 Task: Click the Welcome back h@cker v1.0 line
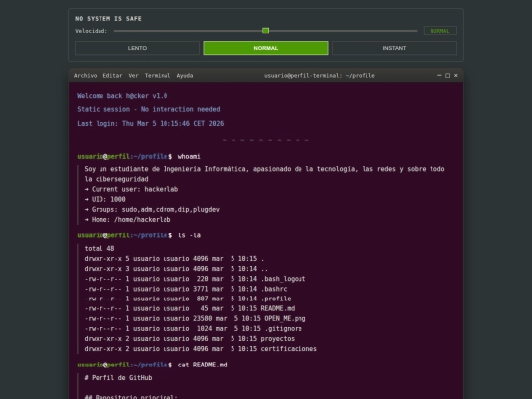[122, 96]
